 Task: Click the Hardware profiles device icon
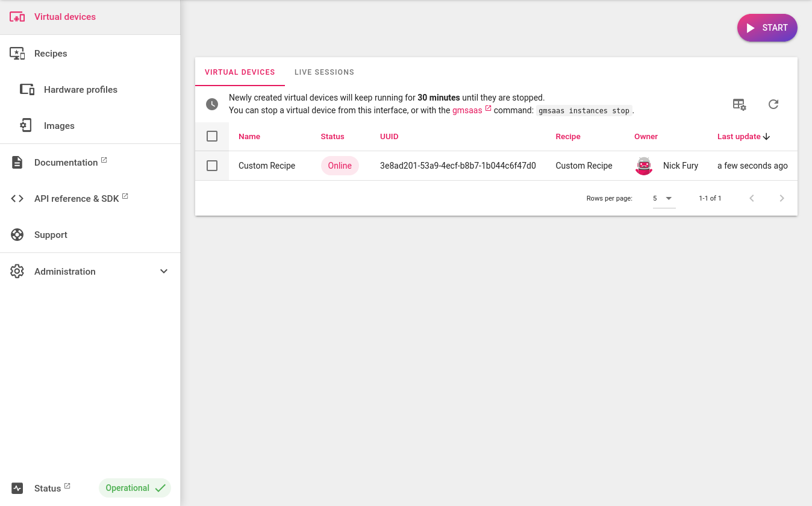click(27, 90)
